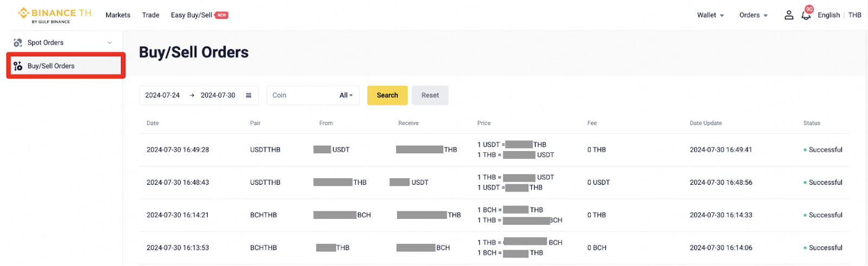Expand the Spot Orders sidebar chevron
The image size is (868, 266).
110,43
